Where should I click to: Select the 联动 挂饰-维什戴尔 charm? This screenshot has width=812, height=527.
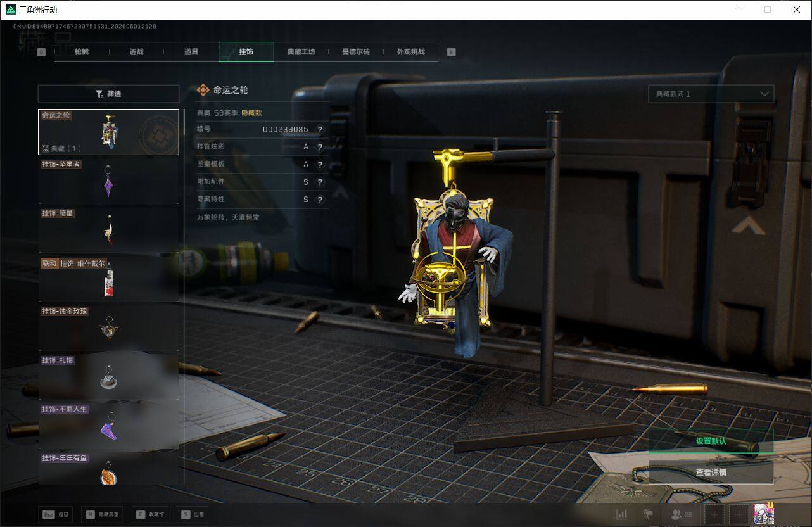tap(108, 279)
